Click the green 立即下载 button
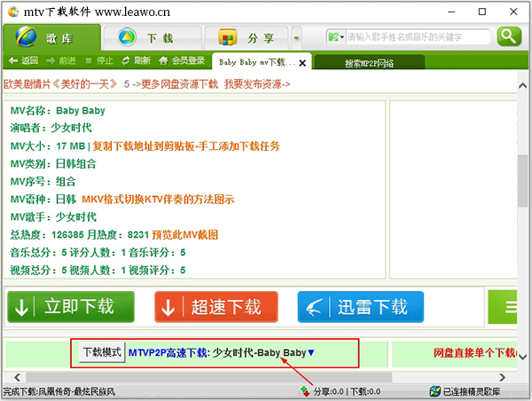 (x=71, y=307)
